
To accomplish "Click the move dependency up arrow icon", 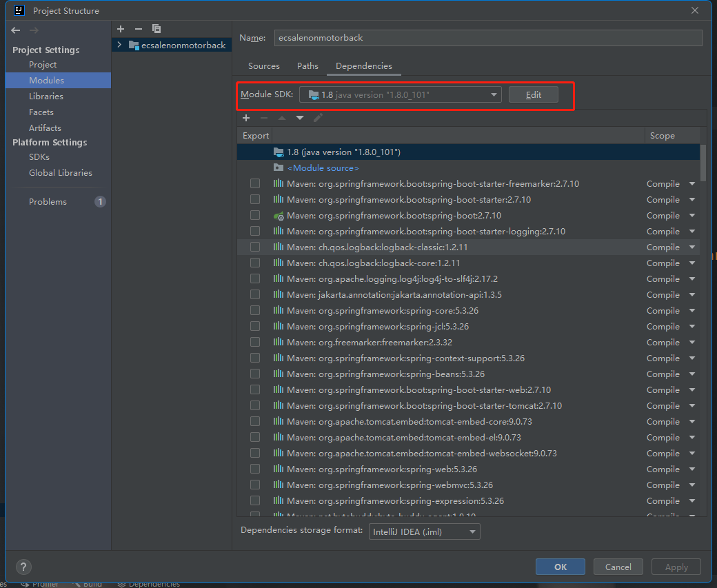I will pos(281,118).
